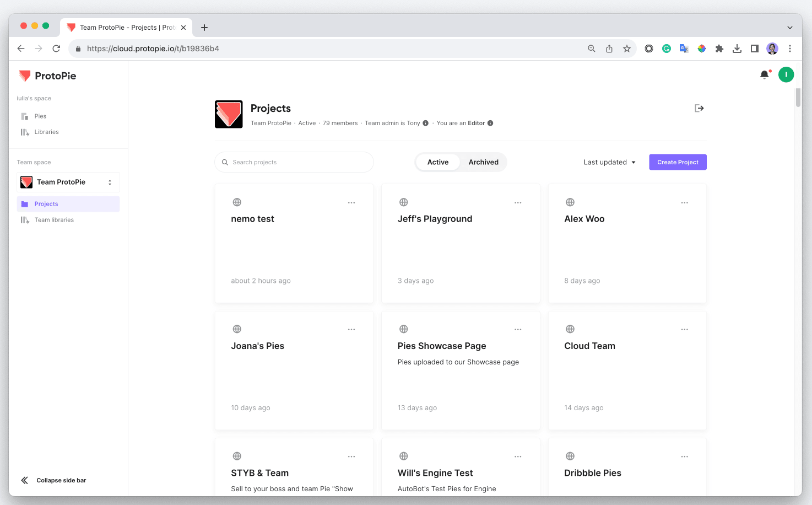
Task: Collapse the side bar
Action: (53, 480)
